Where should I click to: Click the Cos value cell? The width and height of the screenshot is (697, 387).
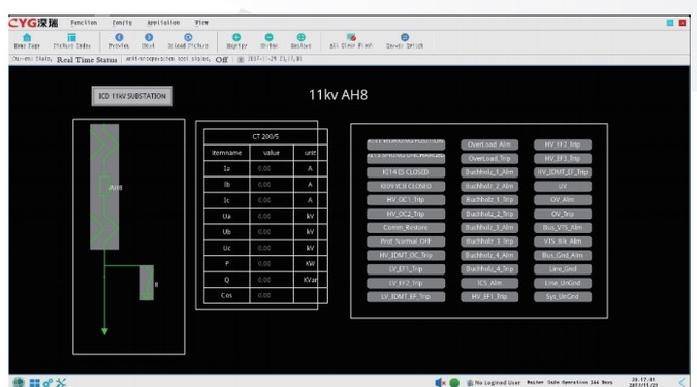[x=272, y=295]
